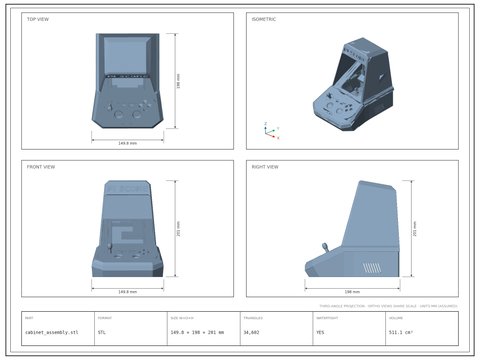Screen dimensions: 480x360
Task: Click the 149.8 × 198 × 201 mm size value
Action: click(x=197, y=332)
